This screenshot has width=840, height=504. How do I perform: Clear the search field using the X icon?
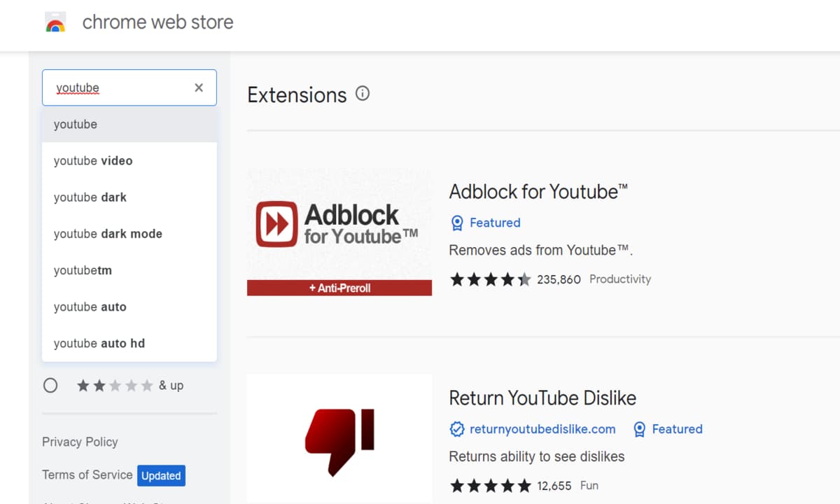pyautogui.click(x=198, y=87)
